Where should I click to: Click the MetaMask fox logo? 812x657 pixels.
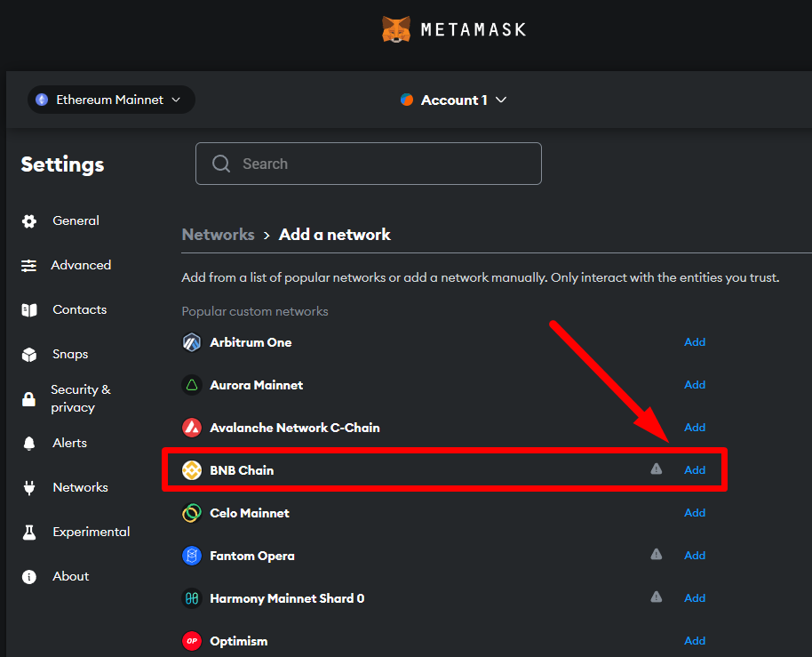(x=396, y=28)
